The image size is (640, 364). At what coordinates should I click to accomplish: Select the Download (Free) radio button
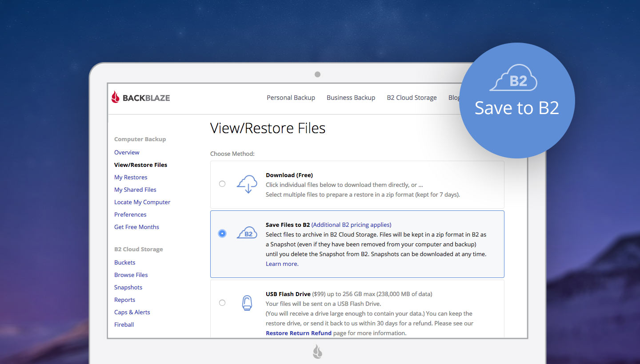(222, 184)
